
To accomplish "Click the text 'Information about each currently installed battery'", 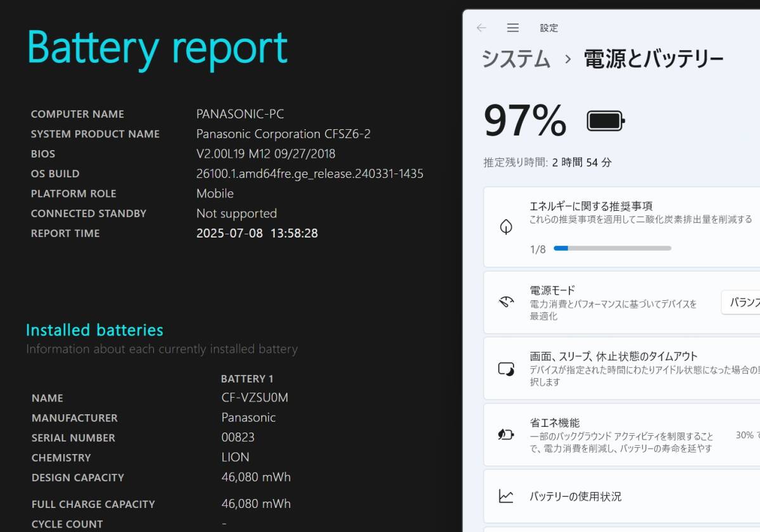I will coord(161,349).
